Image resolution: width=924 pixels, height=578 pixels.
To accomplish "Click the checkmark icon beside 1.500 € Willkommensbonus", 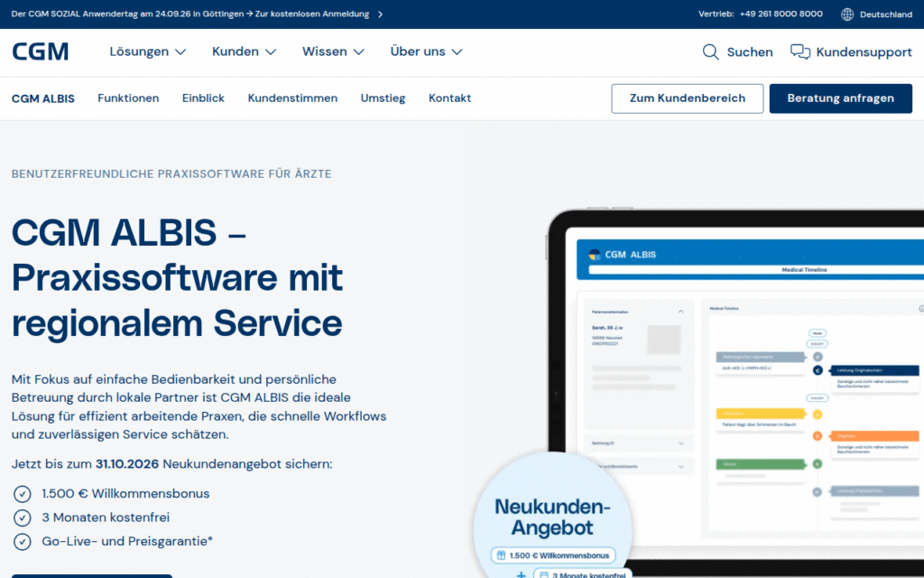I will (23, 494).
